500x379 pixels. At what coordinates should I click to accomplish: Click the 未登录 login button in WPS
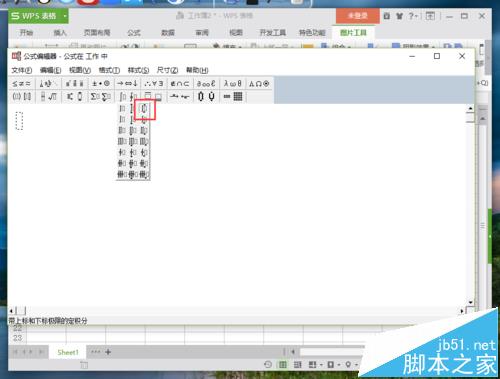pyautogui.click(x=357, y=16)
